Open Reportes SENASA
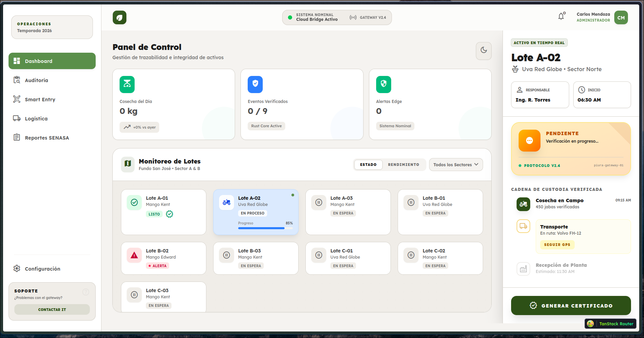 coord(52,138)
